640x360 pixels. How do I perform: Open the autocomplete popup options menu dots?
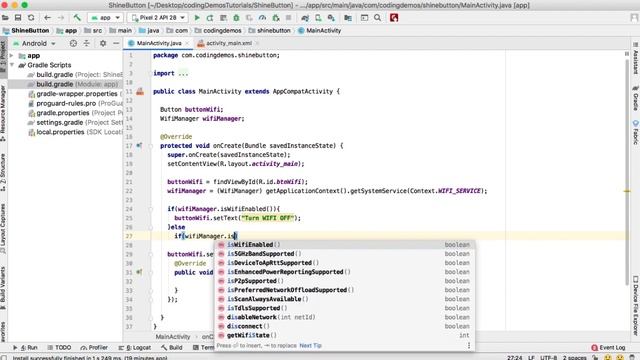(x=469, y=345)
